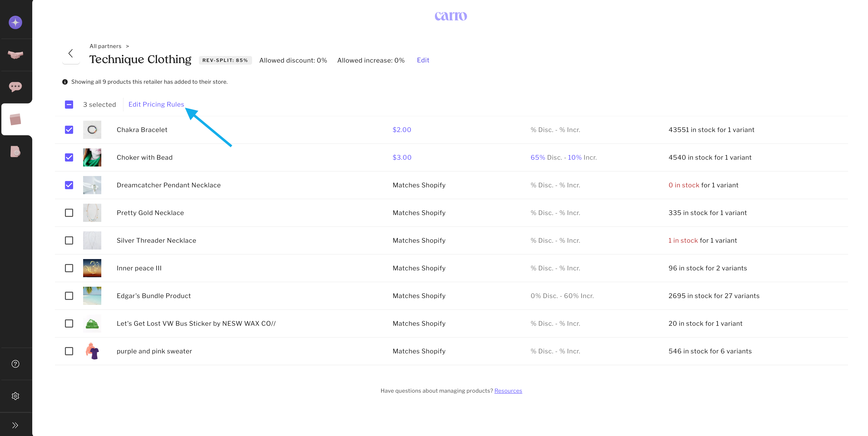Click the purple and pink sweater thumbnail
Screen dimensions: 868x436
[x=92, y=351]
